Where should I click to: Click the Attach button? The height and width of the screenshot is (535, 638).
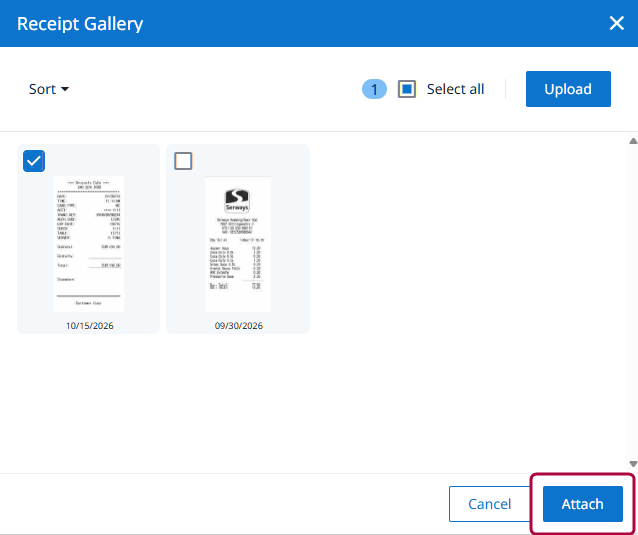pos(583,504)
